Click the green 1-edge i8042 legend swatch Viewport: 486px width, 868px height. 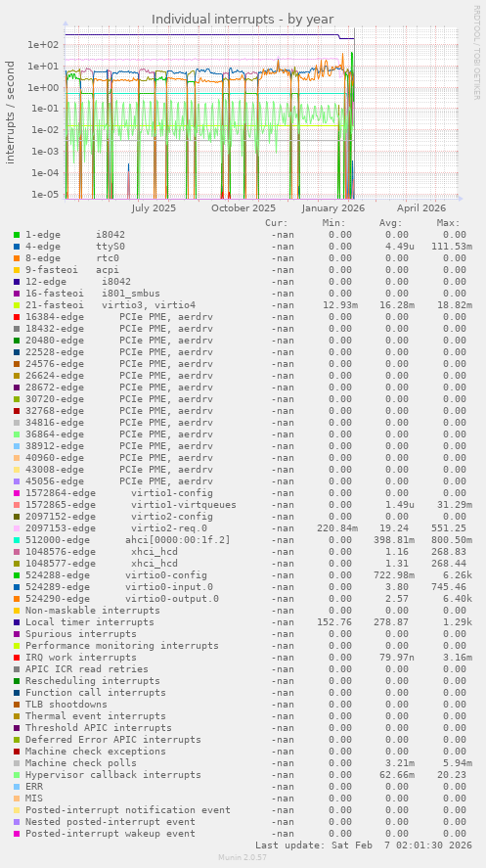17,235
